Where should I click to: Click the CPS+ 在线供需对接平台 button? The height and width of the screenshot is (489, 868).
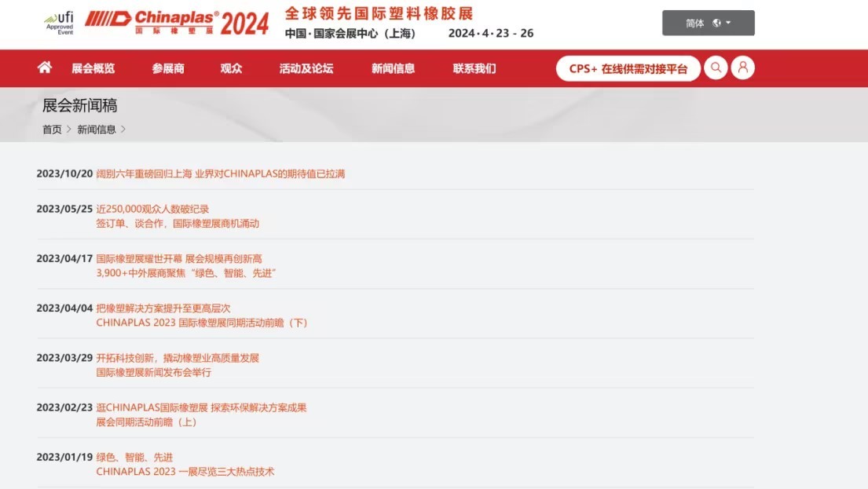(627, 68)
